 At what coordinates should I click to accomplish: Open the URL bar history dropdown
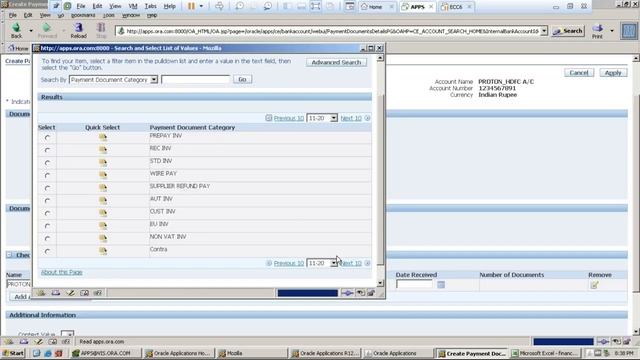coord(544,31)
